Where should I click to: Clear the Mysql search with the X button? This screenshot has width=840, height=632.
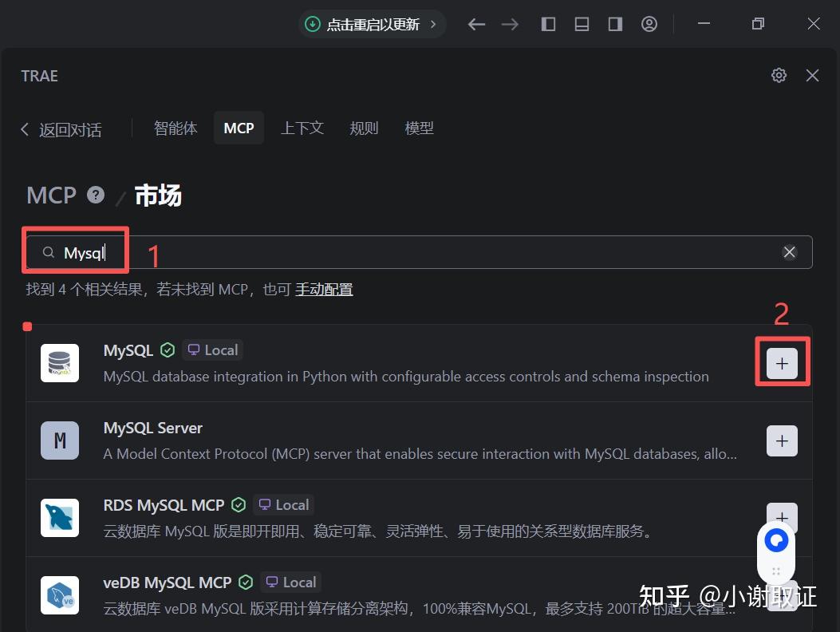coord(789,251)
